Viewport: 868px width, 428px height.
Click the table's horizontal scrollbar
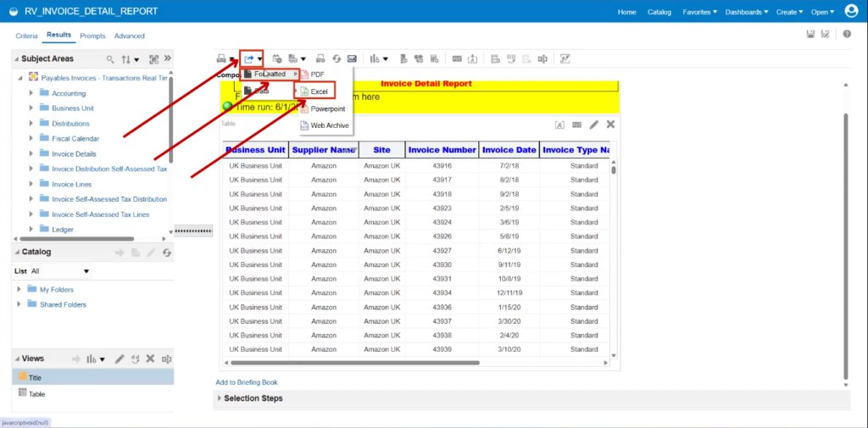click(355, 364)
